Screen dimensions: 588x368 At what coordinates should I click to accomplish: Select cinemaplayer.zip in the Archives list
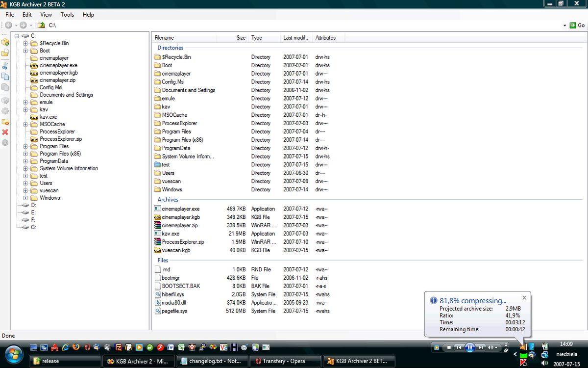179,225
